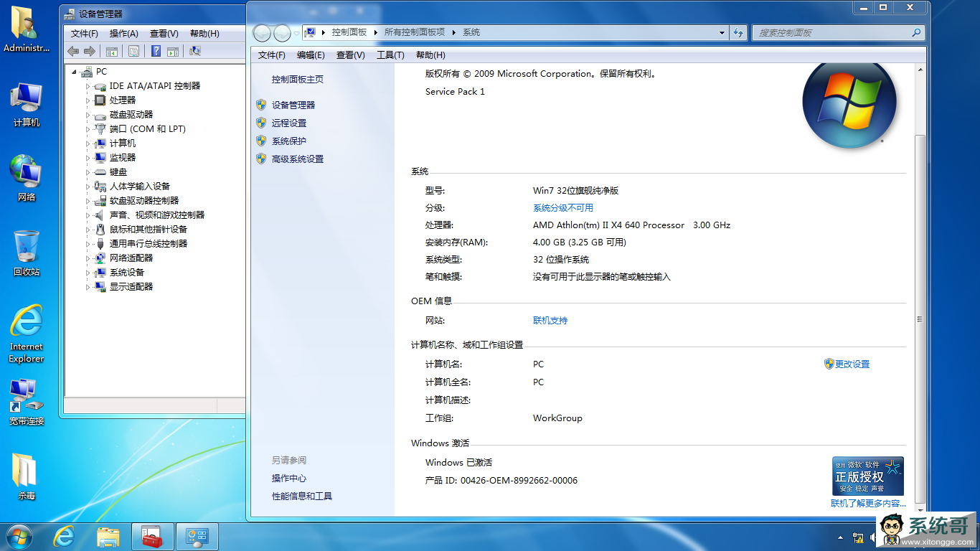Select 显示适配器 icon in device tree
The width and height of the screenshot is (980, 551).
[100, 287]
